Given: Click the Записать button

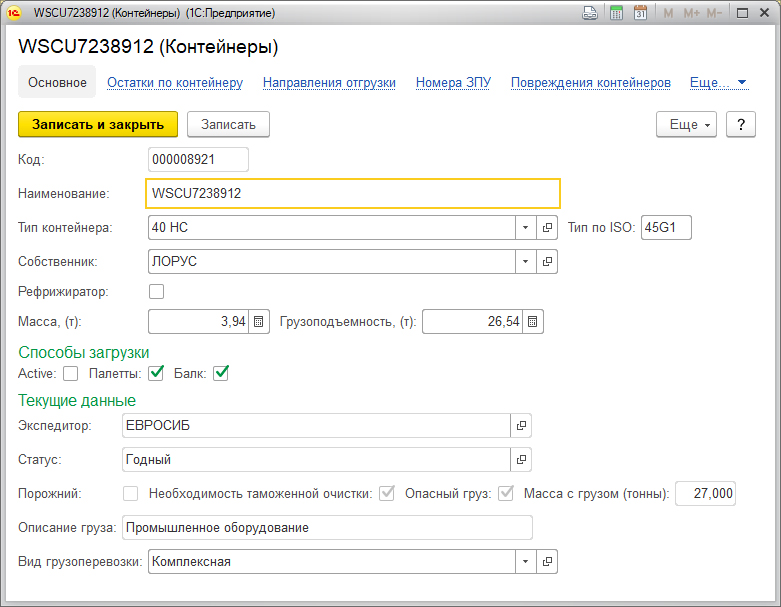Looking at the screenshot, I should [x=228, y=124].
